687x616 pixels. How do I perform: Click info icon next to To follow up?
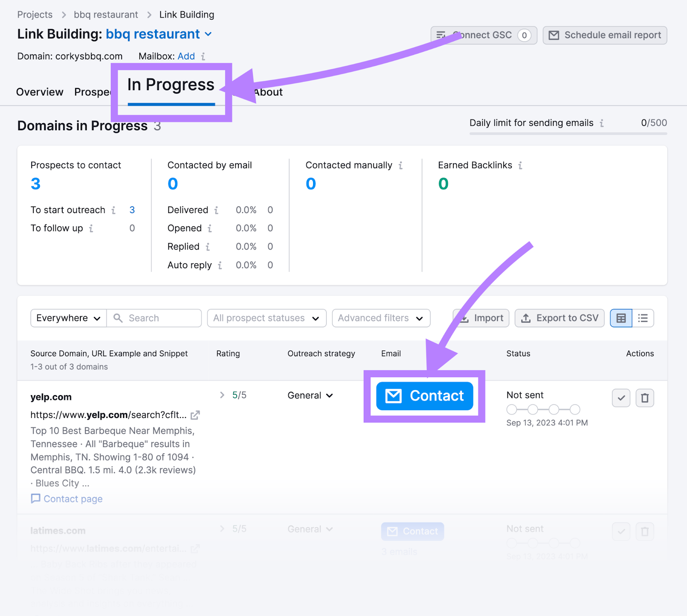[x=91, y=229]
